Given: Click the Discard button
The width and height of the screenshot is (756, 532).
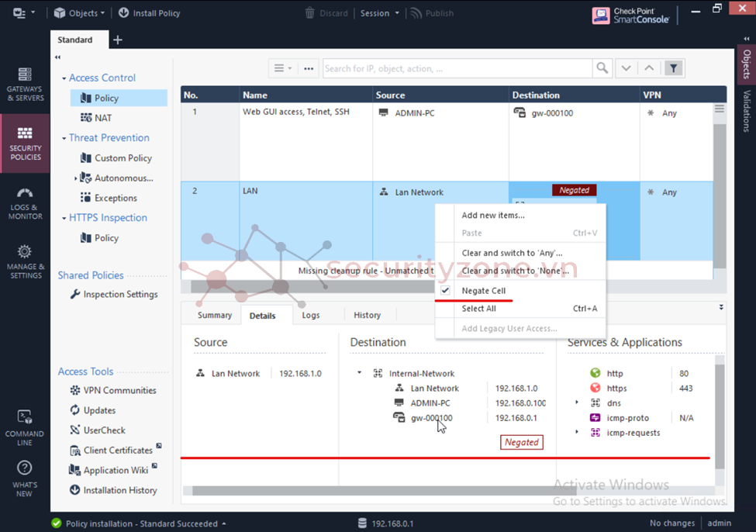Looking at the screenshot, I should tap(326, 13).
